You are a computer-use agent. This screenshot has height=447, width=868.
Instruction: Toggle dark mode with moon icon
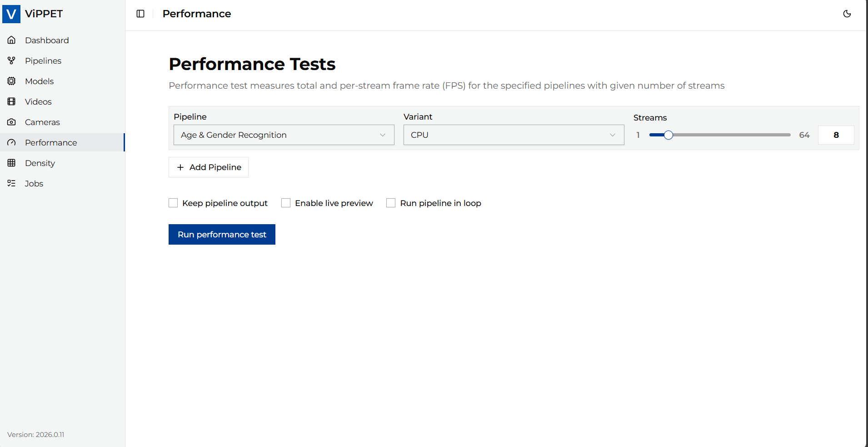(x=847, y=14)
